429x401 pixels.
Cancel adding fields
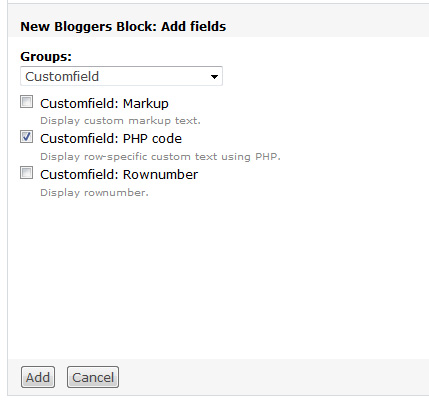pos(93,377)
